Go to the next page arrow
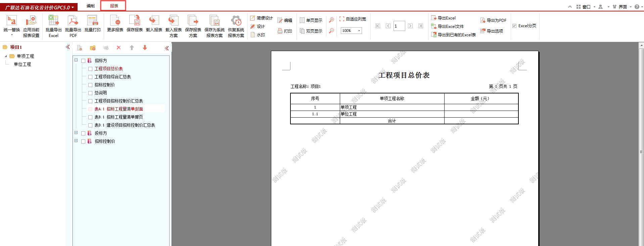 [410, 26]
